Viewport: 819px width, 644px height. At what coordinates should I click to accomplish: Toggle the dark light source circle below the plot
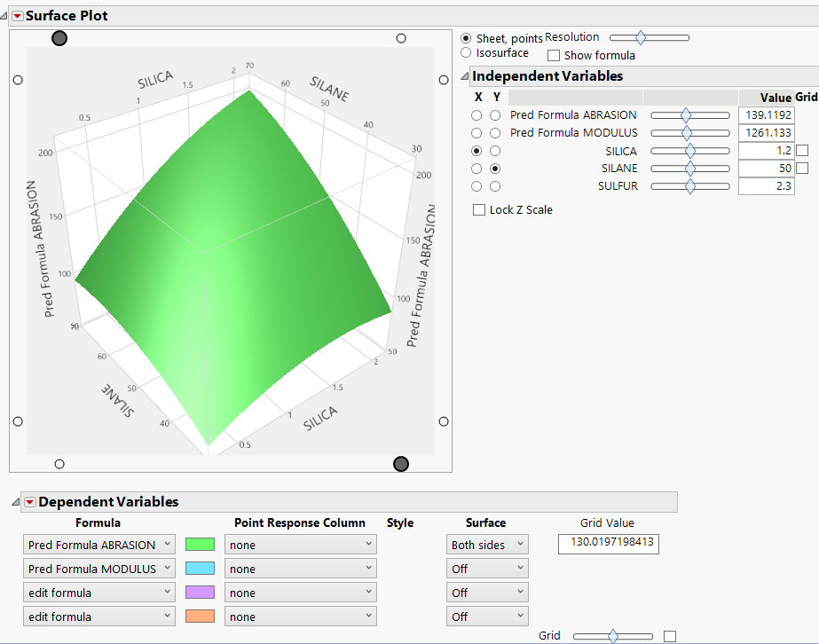[x=401, y=463]
